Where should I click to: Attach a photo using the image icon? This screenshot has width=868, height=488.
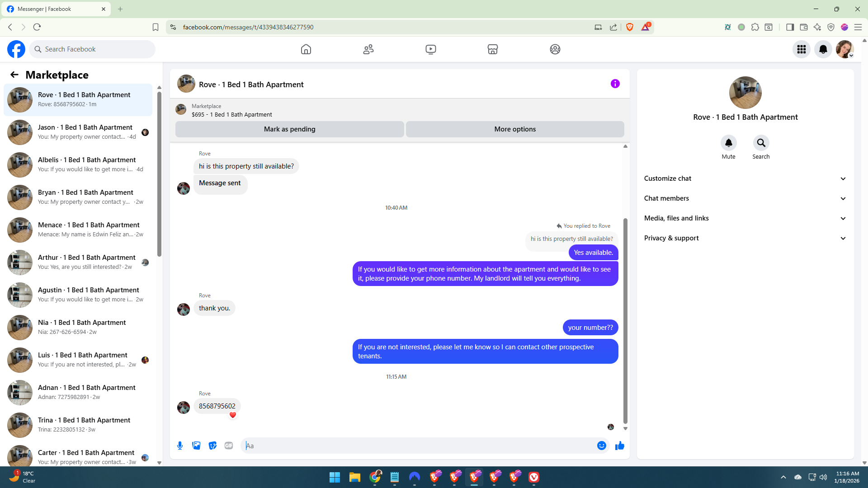pos(196,446)
